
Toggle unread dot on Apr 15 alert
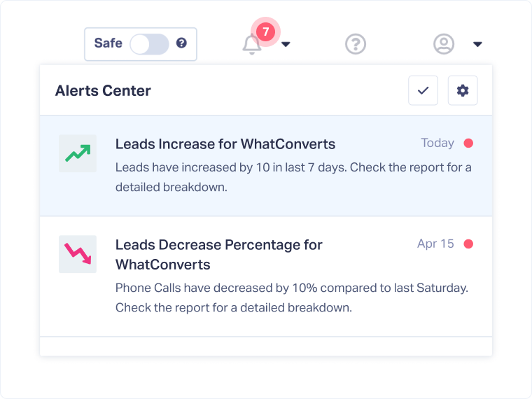click(468, 244)
